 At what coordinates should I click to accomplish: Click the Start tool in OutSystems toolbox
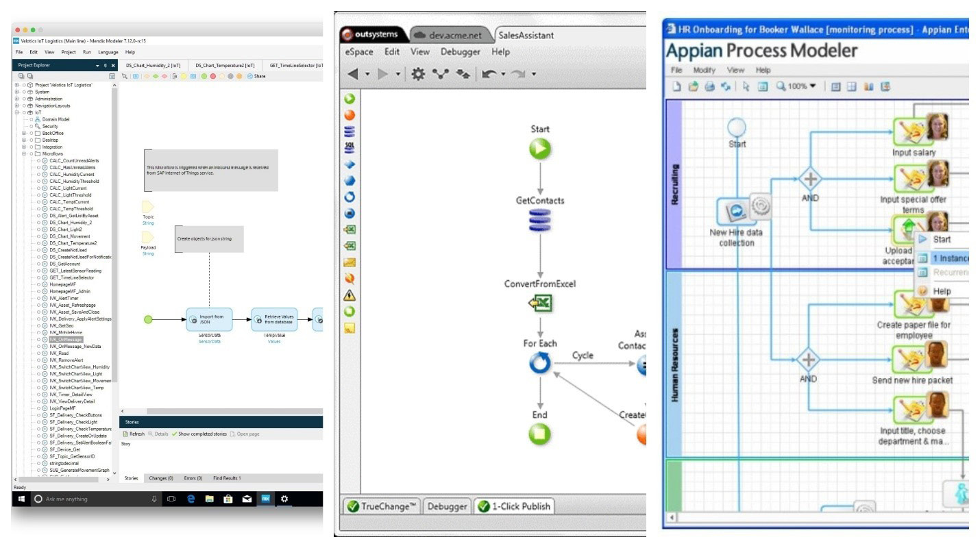350,99
